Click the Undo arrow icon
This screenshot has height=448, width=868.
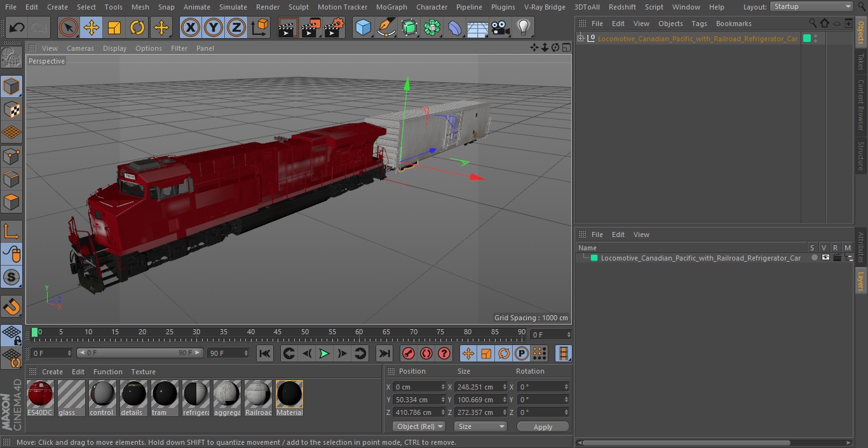pos(17,27)
